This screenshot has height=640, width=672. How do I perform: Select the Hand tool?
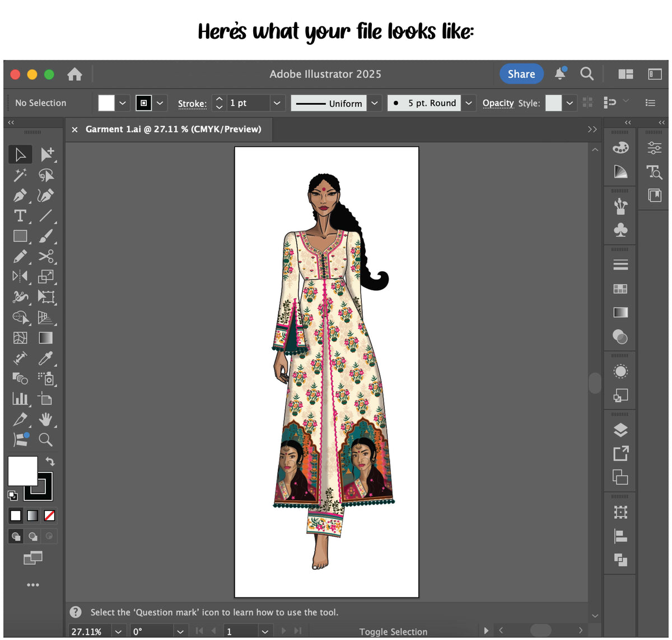pyautogui.click(x=46, y=419)
